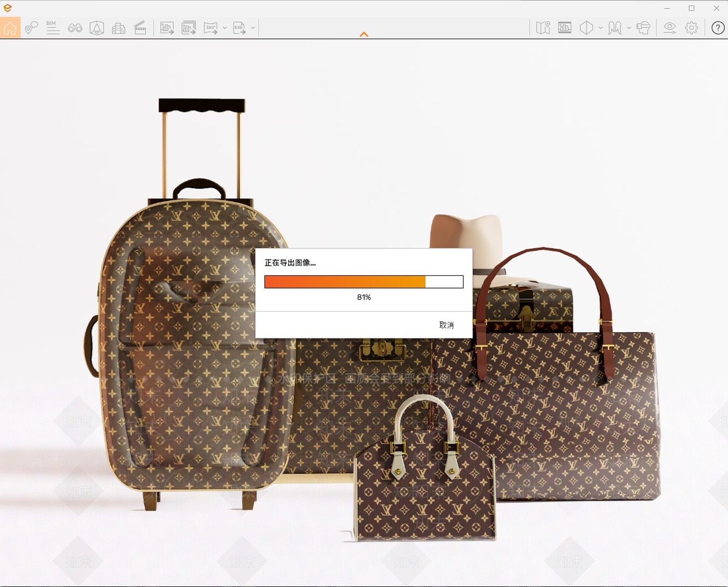Expand the 360° panorama export dropdown
728x587 pixels.
tap(225, 28)
